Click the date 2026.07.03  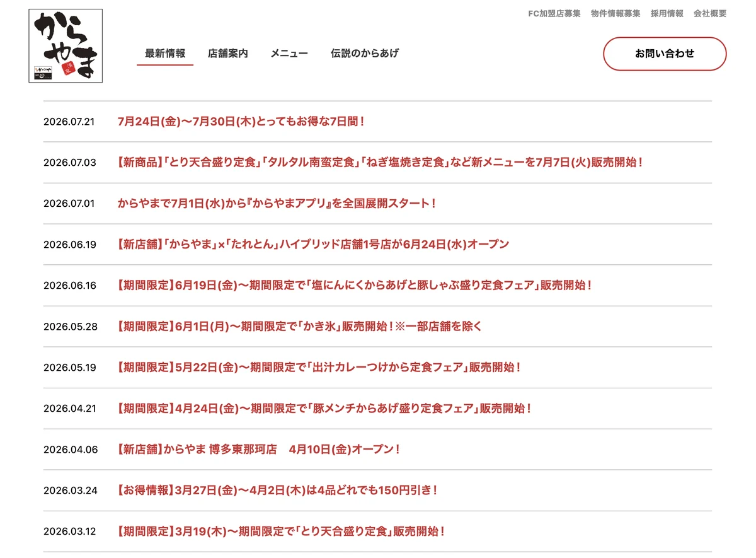point(70,163)
